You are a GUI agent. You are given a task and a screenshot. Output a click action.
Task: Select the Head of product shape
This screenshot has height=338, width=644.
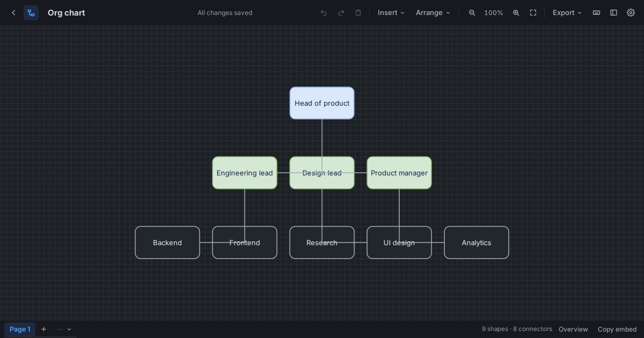click(x=322, y=103)
